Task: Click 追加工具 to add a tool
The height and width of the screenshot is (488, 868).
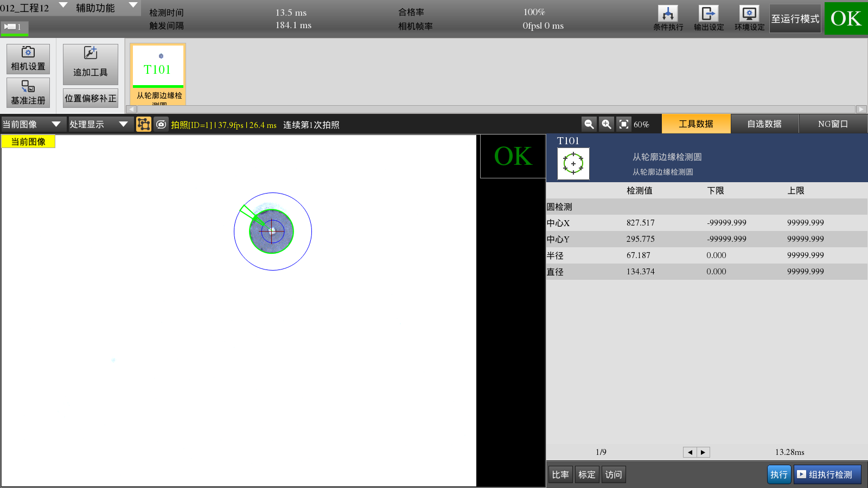Action: (90, 64)
